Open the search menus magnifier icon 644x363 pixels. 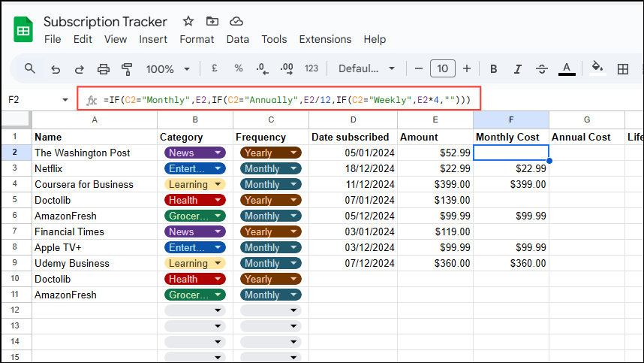click(29, 68)
